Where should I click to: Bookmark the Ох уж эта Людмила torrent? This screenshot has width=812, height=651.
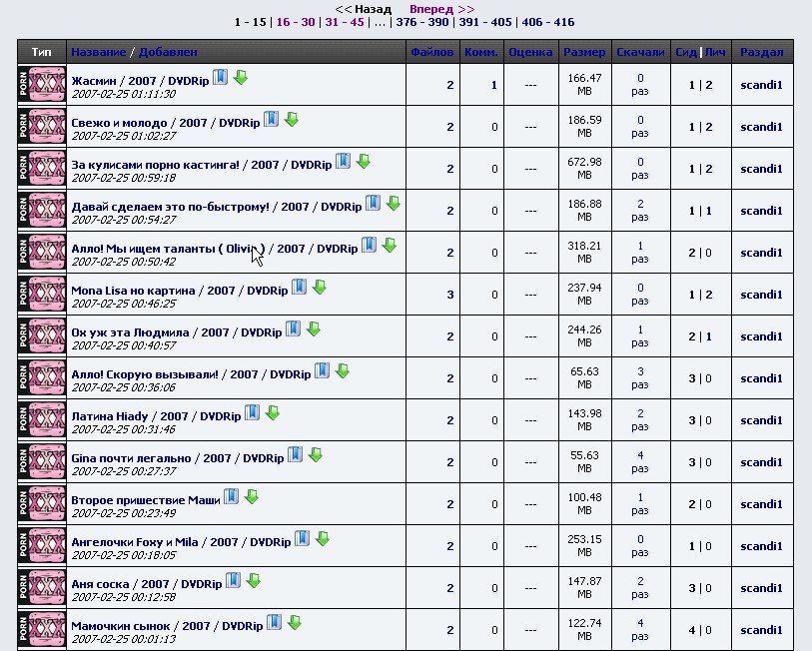point(293,328)
